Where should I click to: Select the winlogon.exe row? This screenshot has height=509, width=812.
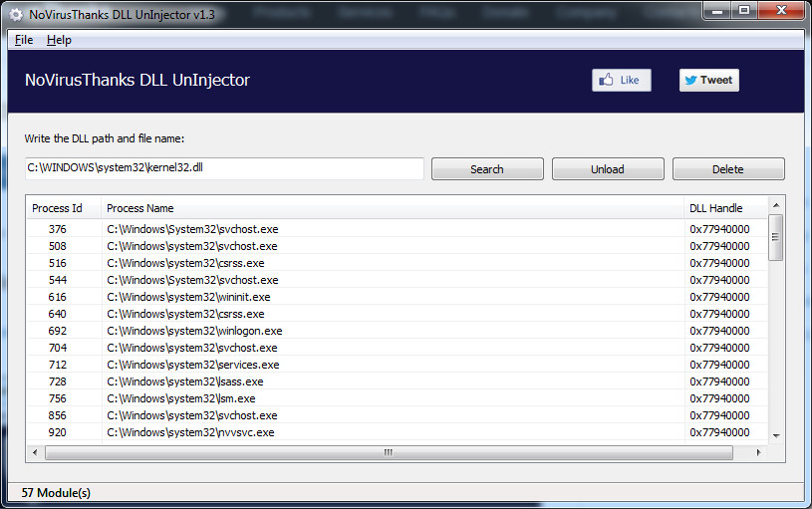point(397,331)
